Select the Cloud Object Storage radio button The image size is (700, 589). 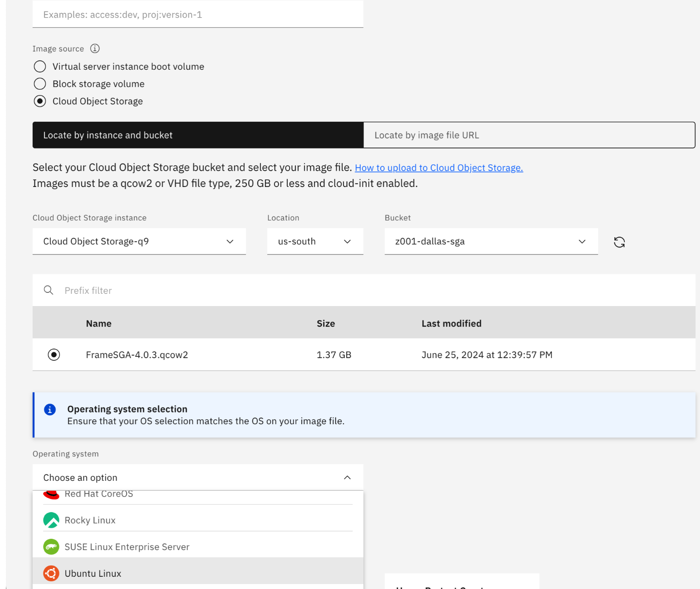click(40, 101)
